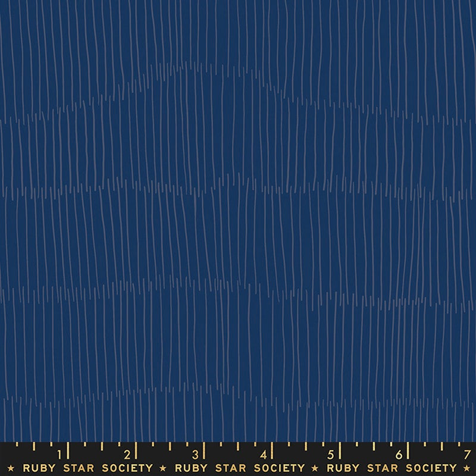This screenshot has height=476, width=476.
Task: Click the second gold star in the footer
Action: 164,468
